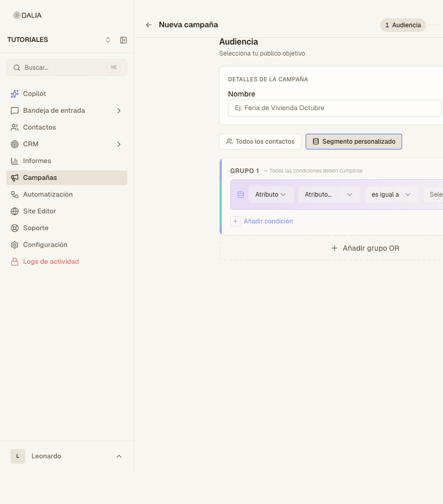Click the Automatización workflow icon
This screenshot has height=504, width=443.
coord(15,195)
